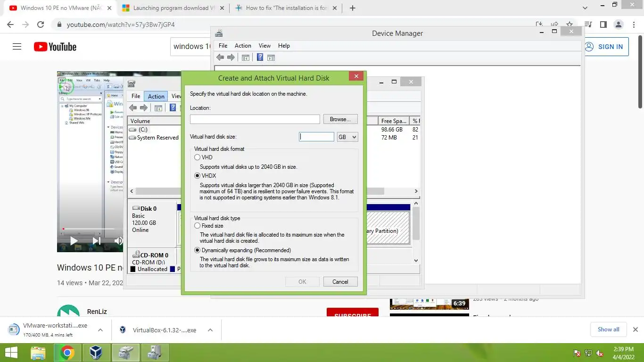Image resolution: width=644 pixels, height=362 pixels.
Task: Choose Fixed size disk type
Action: 197,226
